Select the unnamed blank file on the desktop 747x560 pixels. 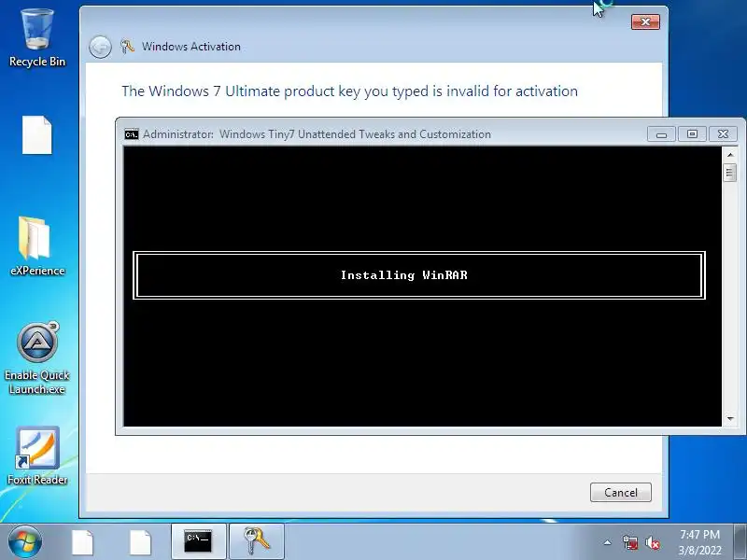(x=36, y=135)
